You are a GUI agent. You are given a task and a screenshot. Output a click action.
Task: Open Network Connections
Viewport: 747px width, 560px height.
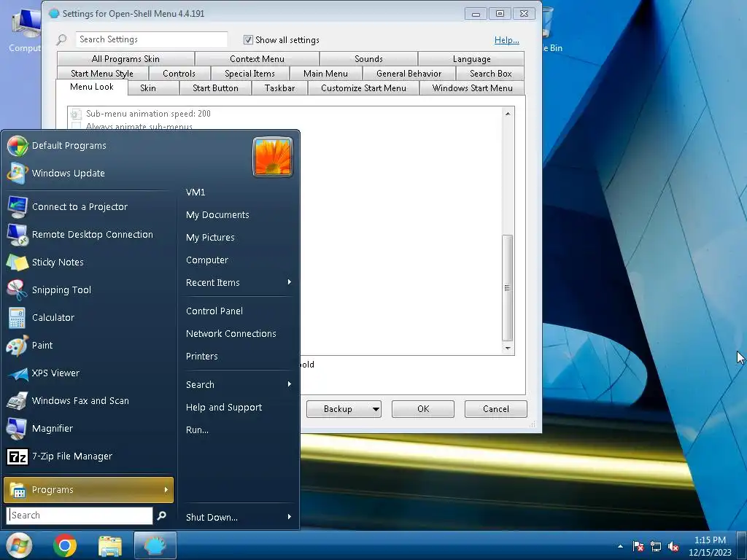(239, 334)
